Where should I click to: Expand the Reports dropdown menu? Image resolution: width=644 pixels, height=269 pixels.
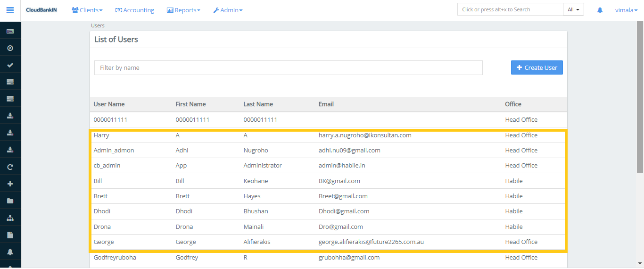coord(183,10)
